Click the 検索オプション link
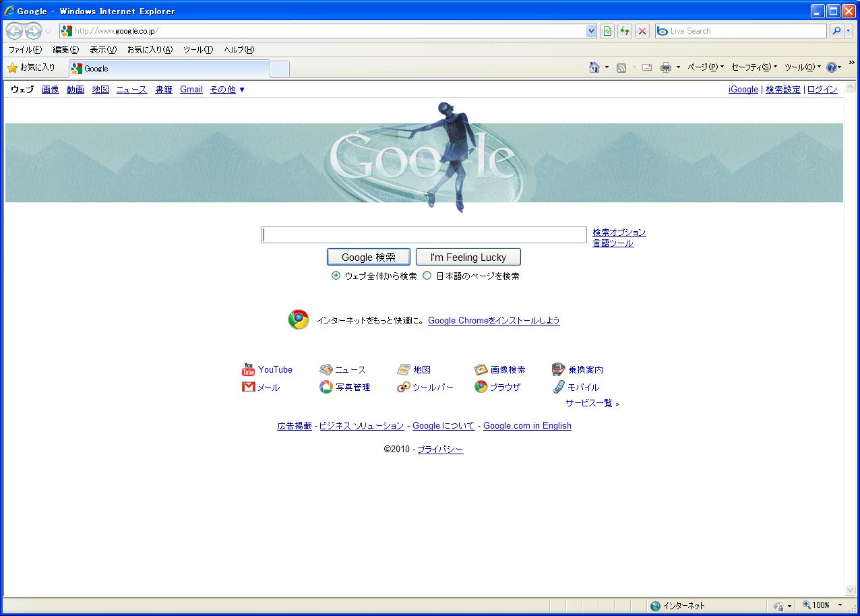860x616 pixels. tap(619, 233)
